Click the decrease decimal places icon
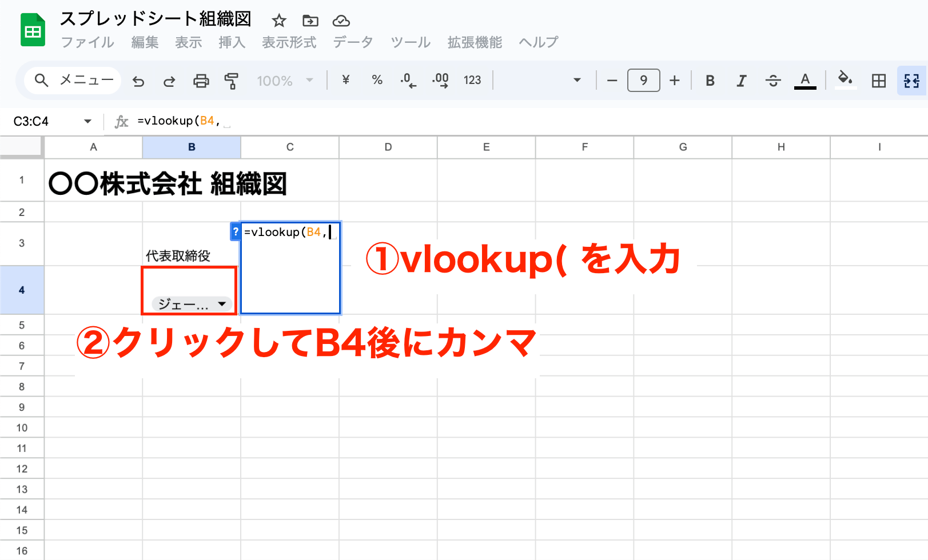Viewport: 928px width, 560px height. (408, 81)
